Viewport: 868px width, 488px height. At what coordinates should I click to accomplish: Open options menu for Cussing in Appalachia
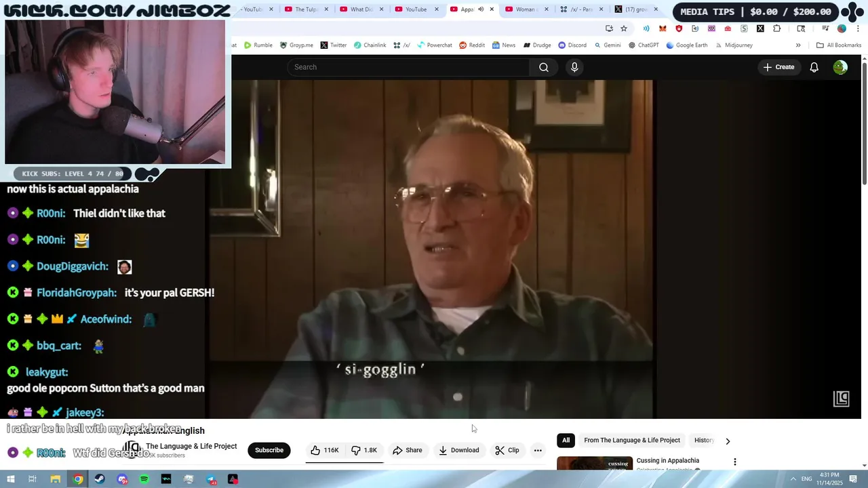734,462
